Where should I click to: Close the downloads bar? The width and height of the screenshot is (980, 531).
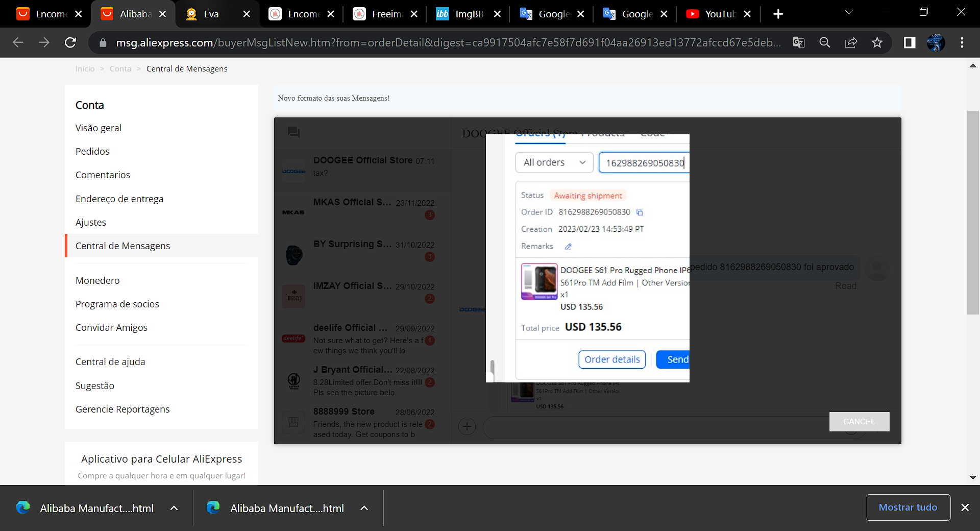[965, 508]
